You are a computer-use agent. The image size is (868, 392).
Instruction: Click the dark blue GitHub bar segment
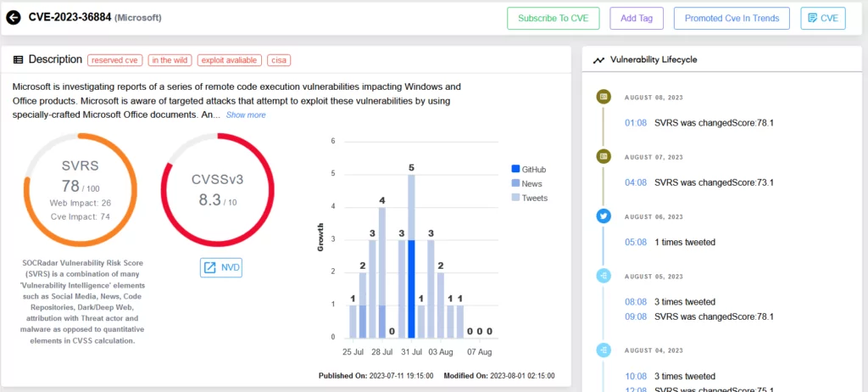(x=411, y=288)
